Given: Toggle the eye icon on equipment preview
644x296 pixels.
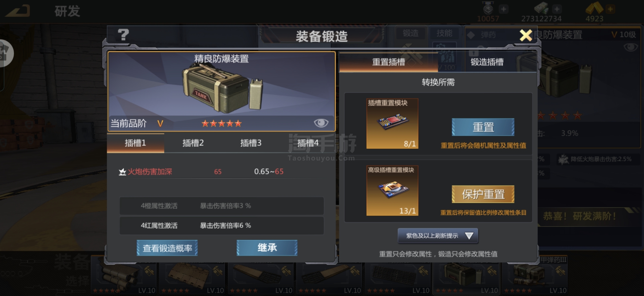Looking at the screenshot, I should 321,123.
